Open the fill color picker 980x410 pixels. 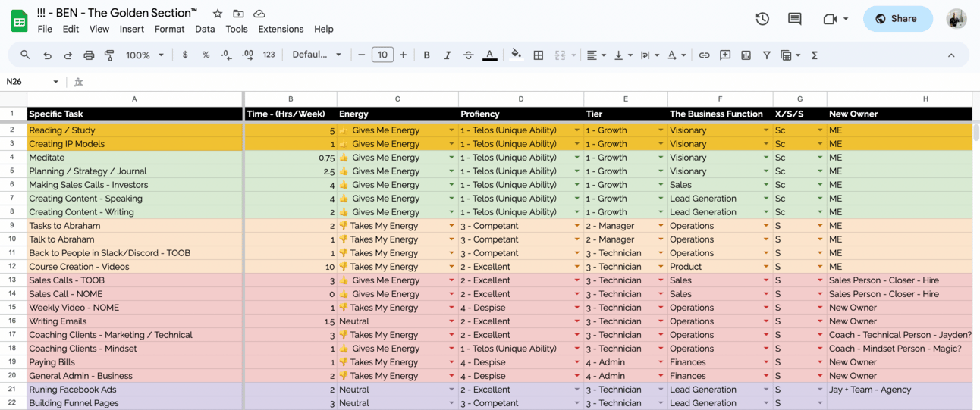517,55
